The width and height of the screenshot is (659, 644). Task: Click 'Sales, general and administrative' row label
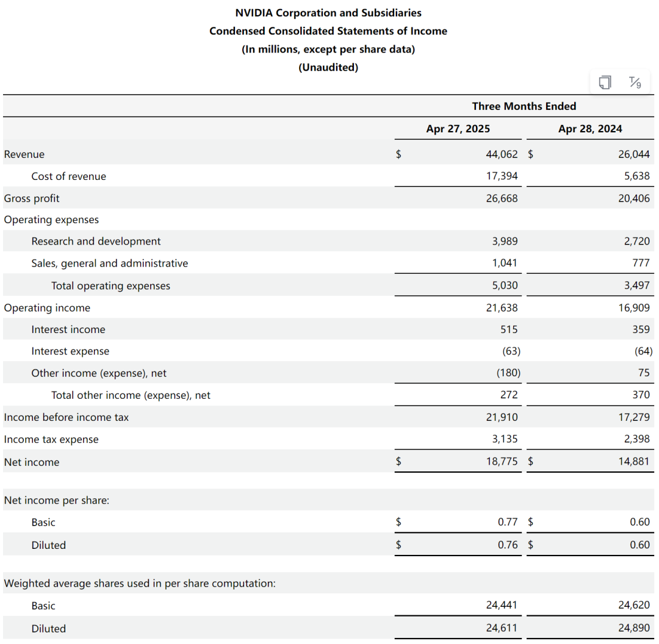110,263
